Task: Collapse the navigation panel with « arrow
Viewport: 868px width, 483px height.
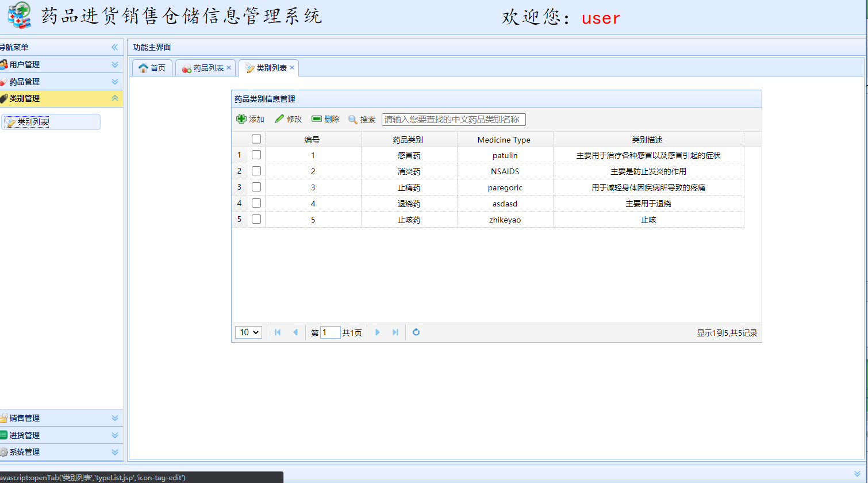Action: point(114,47)
